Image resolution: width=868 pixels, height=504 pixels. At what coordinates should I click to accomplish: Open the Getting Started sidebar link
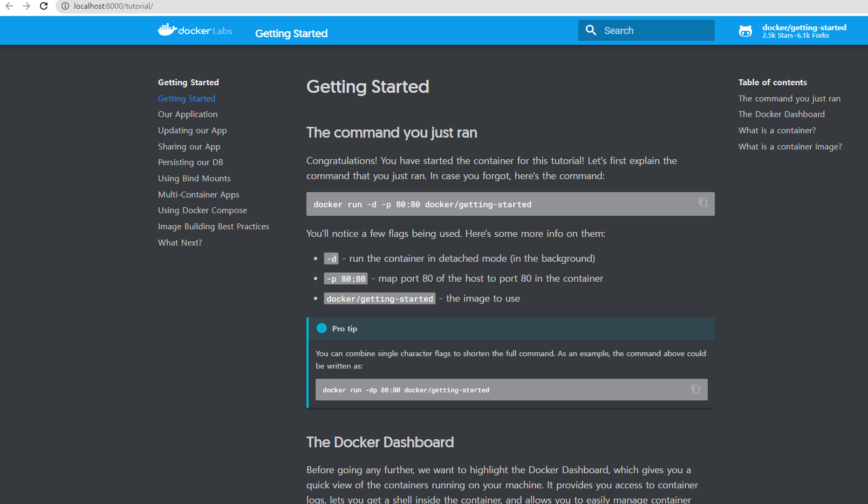[x=187, y=99]
